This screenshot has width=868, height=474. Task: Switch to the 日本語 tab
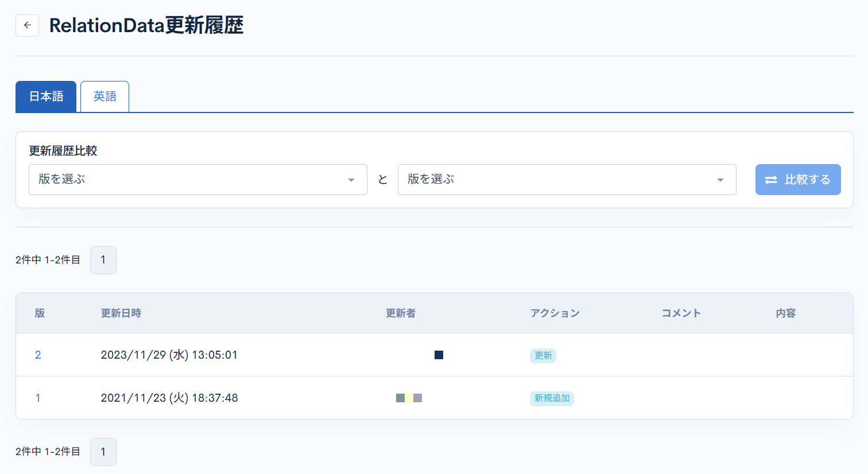pyautogui.click(x=46, y=96)
